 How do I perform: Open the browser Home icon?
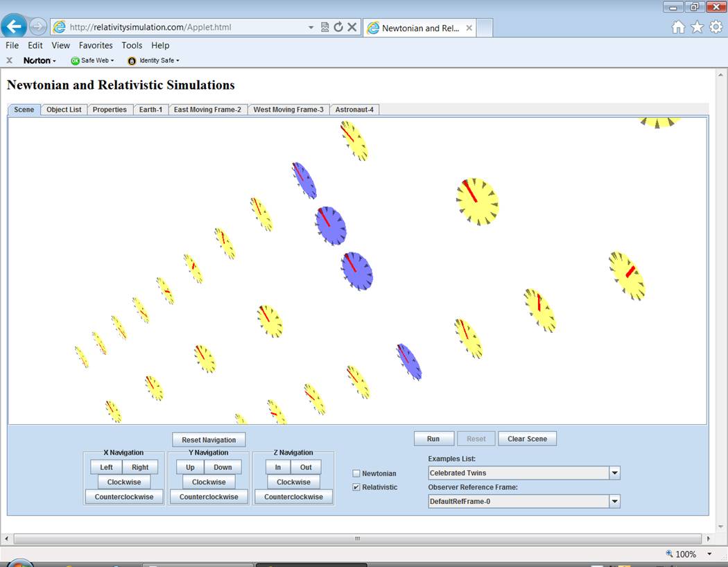point(678,27)
